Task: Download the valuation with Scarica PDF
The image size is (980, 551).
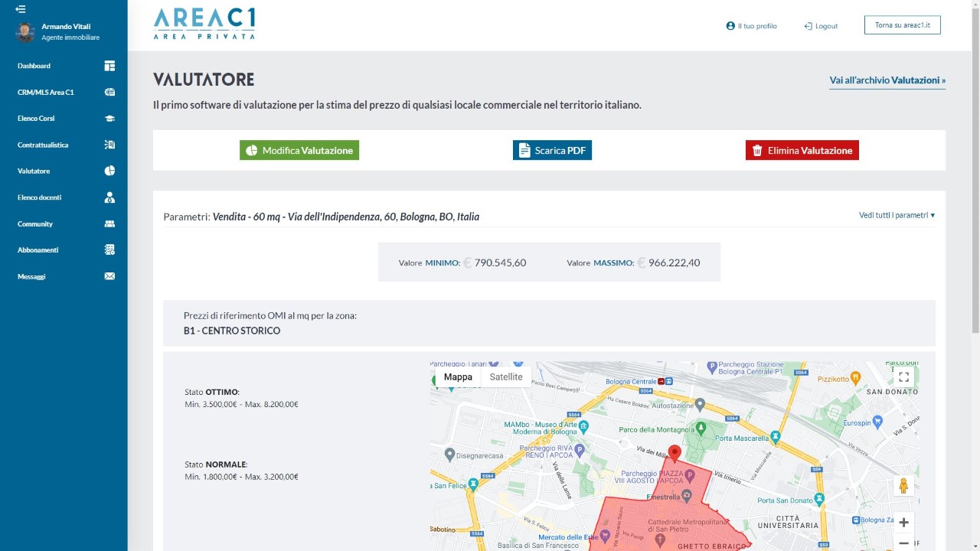Action: [552, 151]
